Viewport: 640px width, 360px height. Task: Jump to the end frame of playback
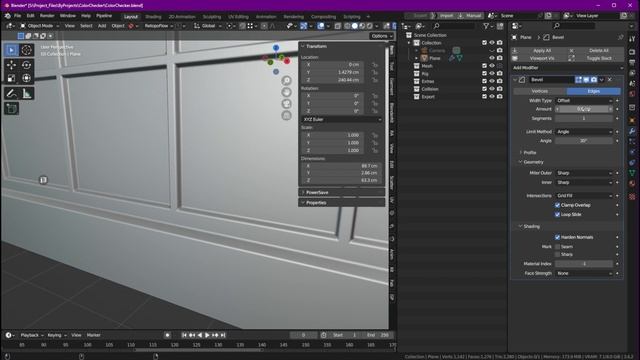[223, 335]
